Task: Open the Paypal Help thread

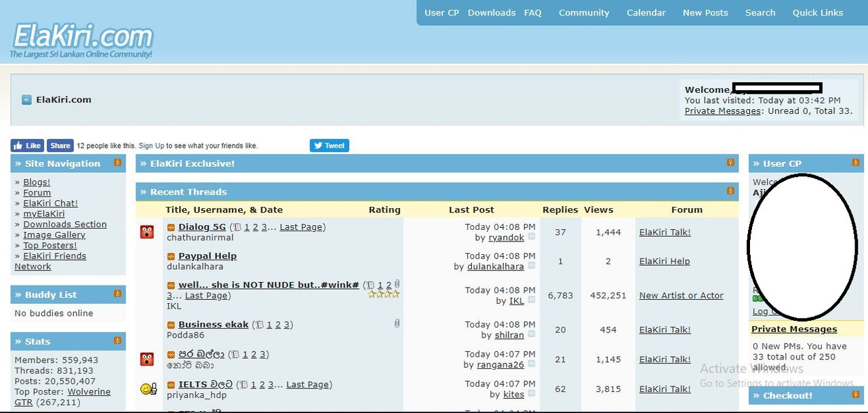Action: 208,256
